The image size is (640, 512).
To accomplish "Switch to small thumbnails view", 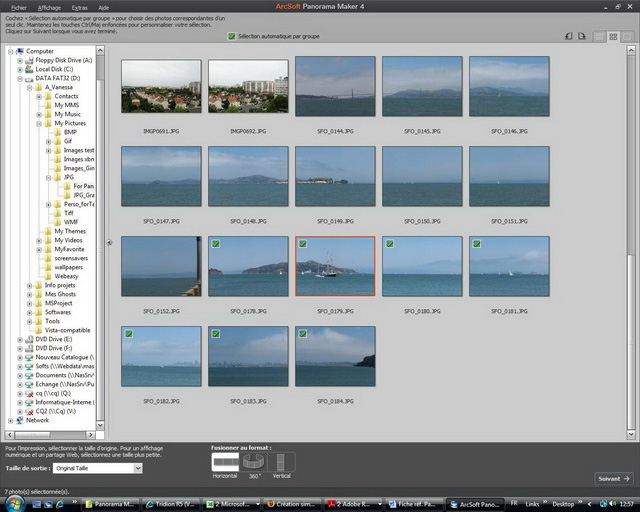I will tap(600, 36).
